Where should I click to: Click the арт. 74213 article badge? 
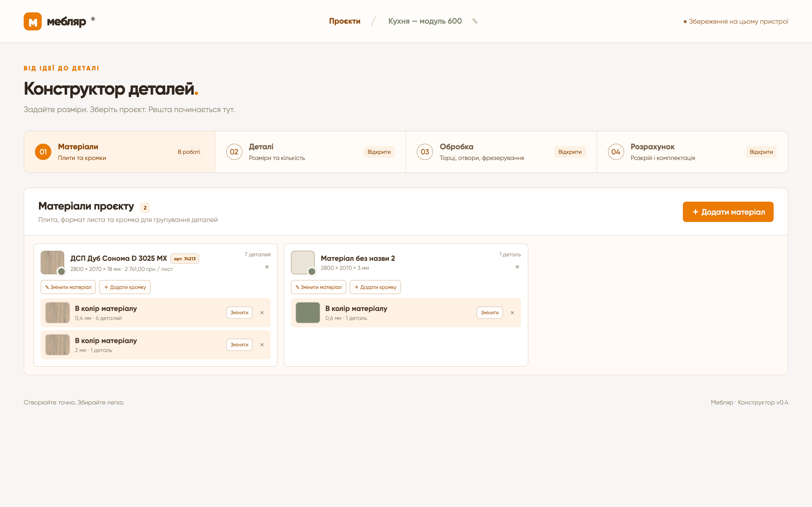tap(185, 259)
